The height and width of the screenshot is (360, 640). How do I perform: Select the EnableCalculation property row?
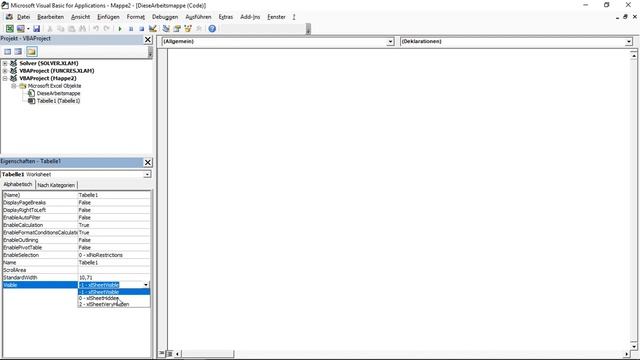click(x=76, y=225)
